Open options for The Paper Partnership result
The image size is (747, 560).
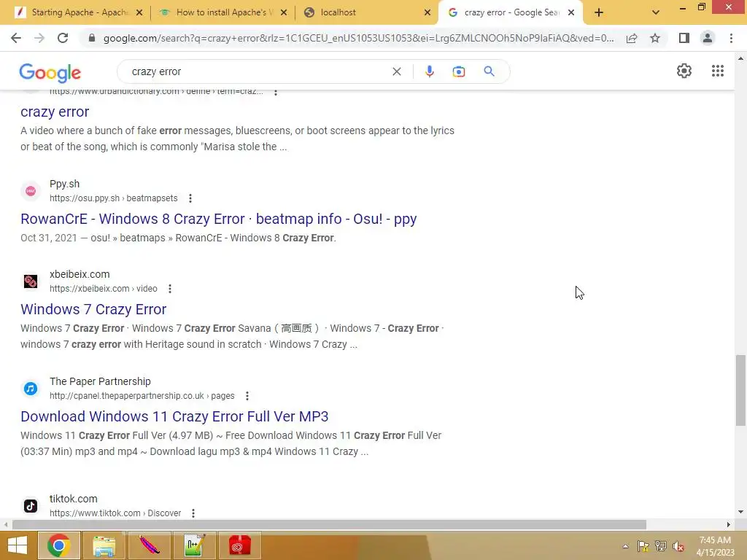tap(247, 396)
